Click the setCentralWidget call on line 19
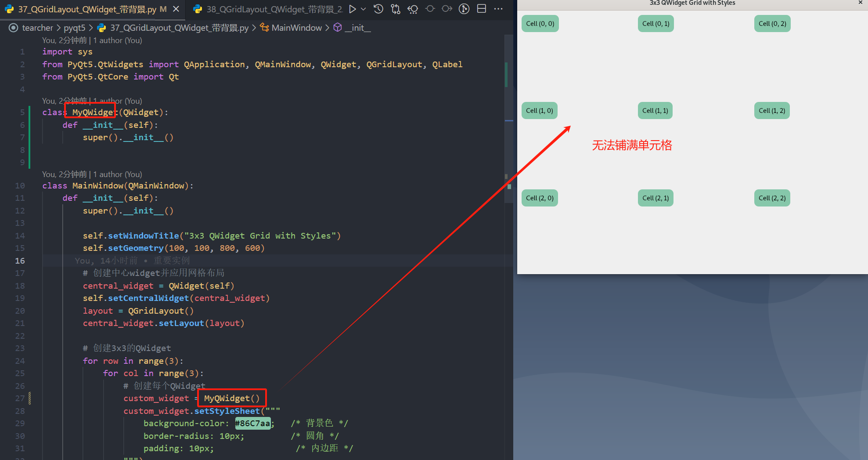 click(148, 298)
